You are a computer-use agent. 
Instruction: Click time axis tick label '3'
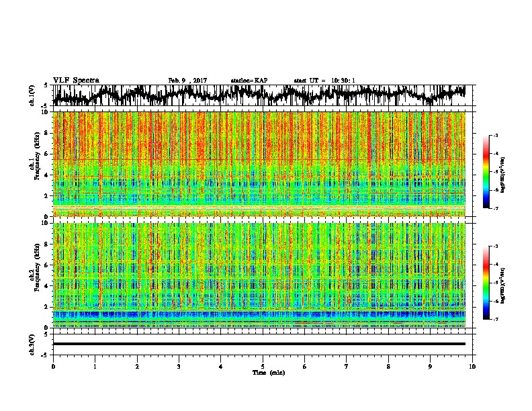pos(179,367)
